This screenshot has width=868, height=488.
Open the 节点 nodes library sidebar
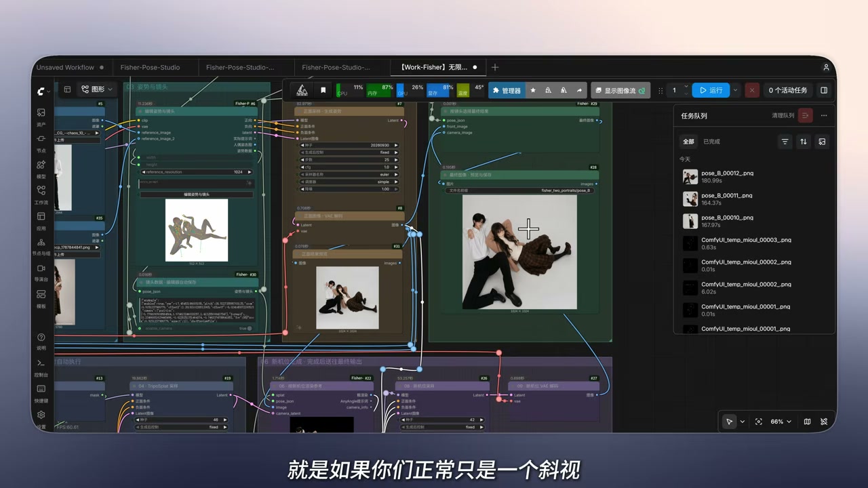[x=41, y=142]
